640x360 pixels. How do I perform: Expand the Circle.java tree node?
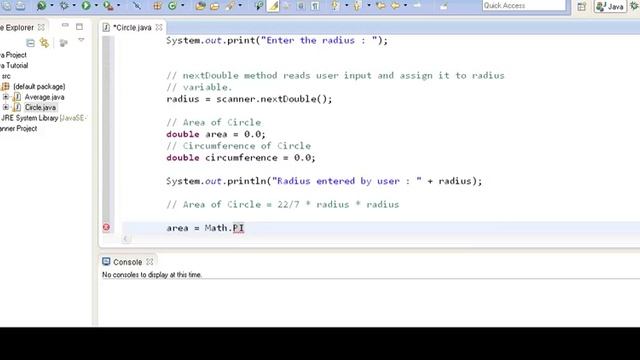click(x=6, y=107)
